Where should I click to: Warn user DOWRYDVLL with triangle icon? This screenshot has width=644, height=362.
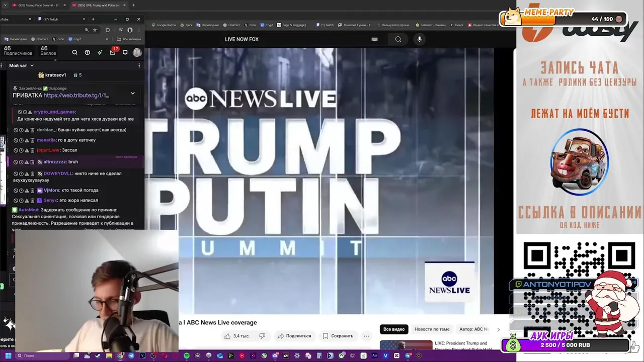point(27,173)
